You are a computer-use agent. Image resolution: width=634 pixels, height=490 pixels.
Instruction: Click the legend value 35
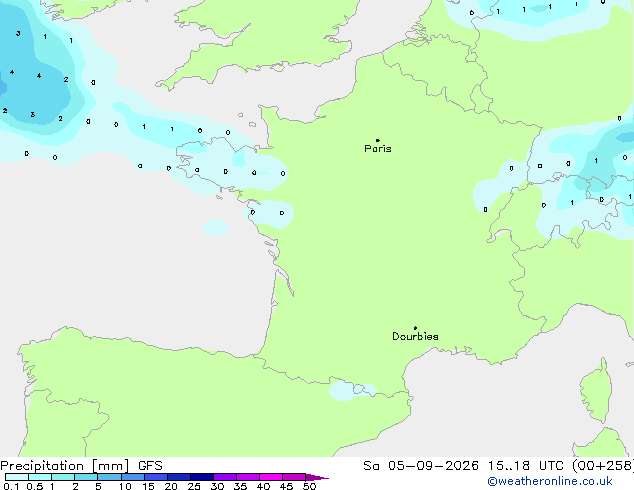240,486
